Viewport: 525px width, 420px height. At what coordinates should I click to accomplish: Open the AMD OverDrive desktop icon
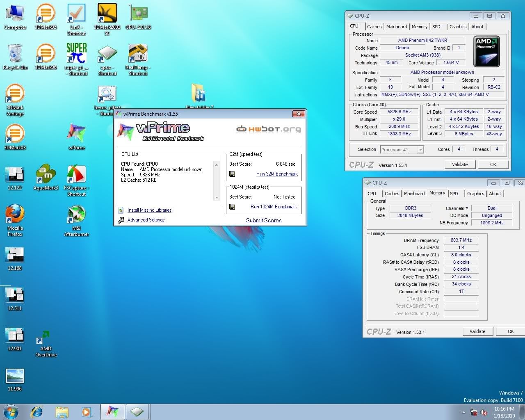pos(46,344)
